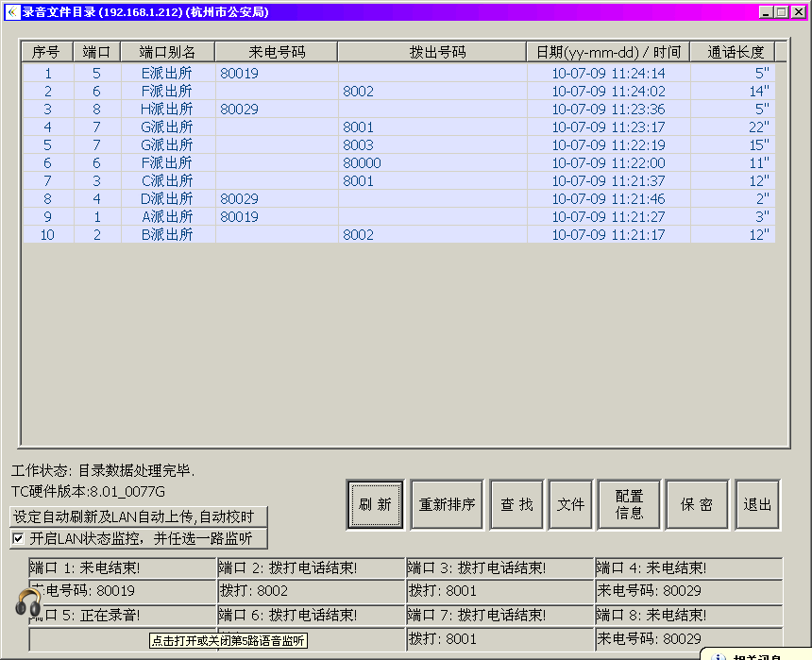
Task: Open 设定自动刷新及LAN自动上传 settings
Action: (139, 516)
